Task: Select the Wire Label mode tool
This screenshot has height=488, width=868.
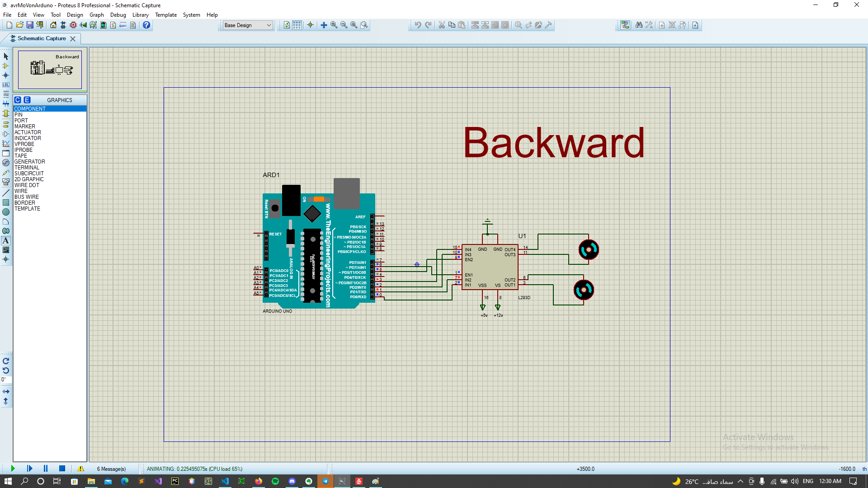Action: click(6, 85)
